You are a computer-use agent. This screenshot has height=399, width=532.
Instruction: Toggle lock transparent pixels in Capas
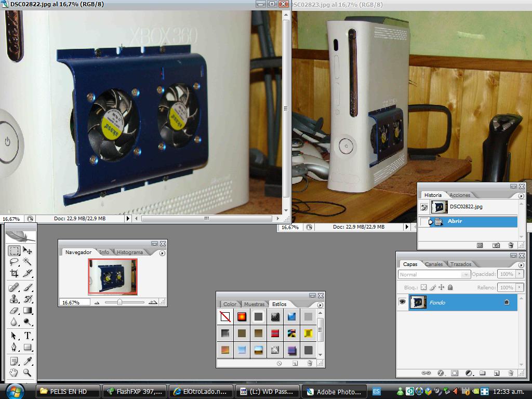tap(423, 287)
